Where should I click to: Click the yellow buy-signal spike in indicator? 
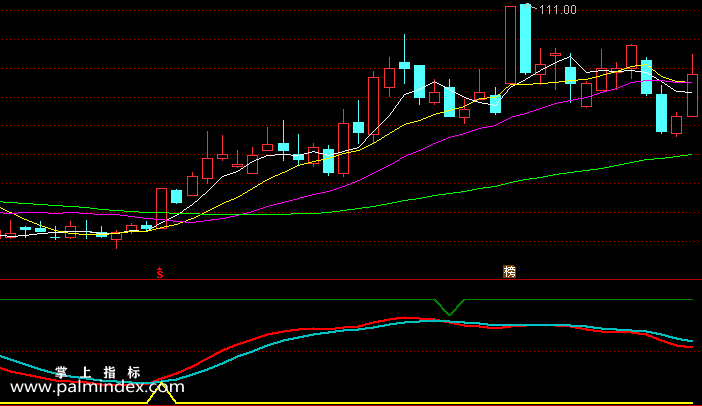pyautogui.click(x=162, y=393)
